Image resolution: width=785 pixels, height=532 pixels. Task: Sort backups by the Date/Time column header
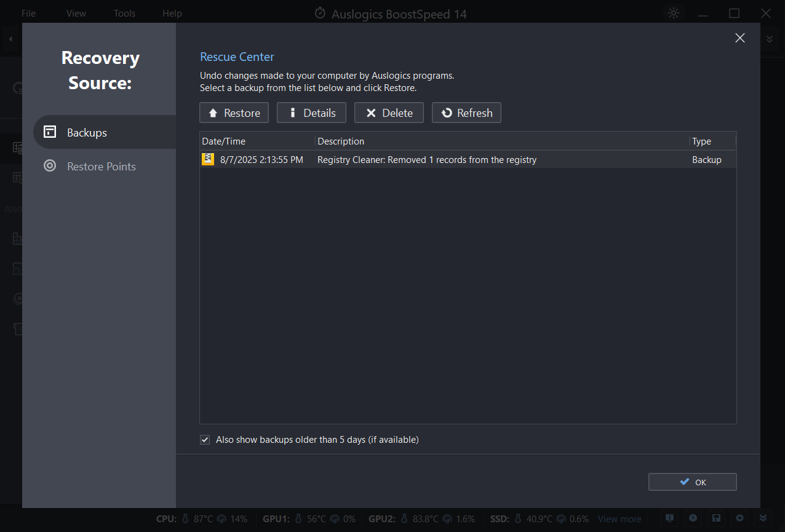pos(223,141)
